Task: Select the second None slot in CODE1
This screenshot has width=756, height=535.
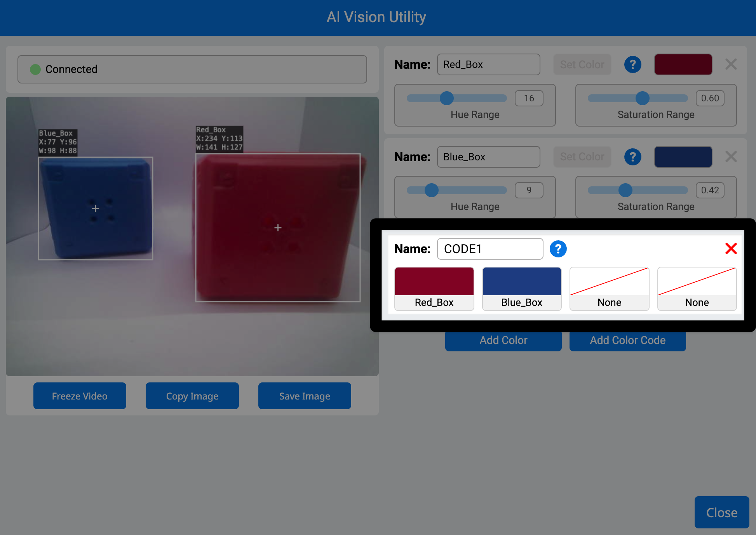Action: (697, 288)
